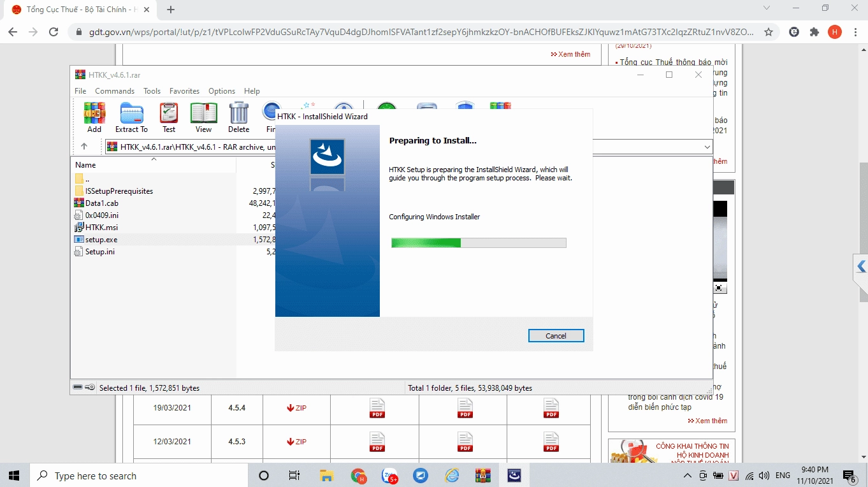
Task: Click the Chrome address bar URL
Action: coord(421,32)
